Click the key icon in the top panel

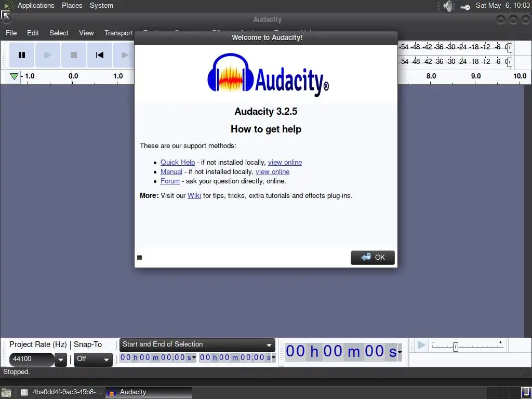pos(465,7)
